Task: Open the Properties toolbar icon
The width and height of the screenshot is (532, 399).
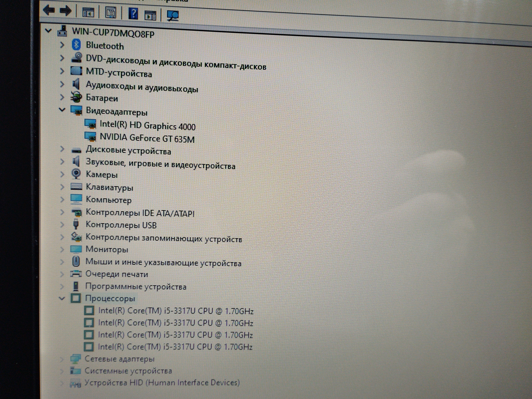Action: coord(111,13)
